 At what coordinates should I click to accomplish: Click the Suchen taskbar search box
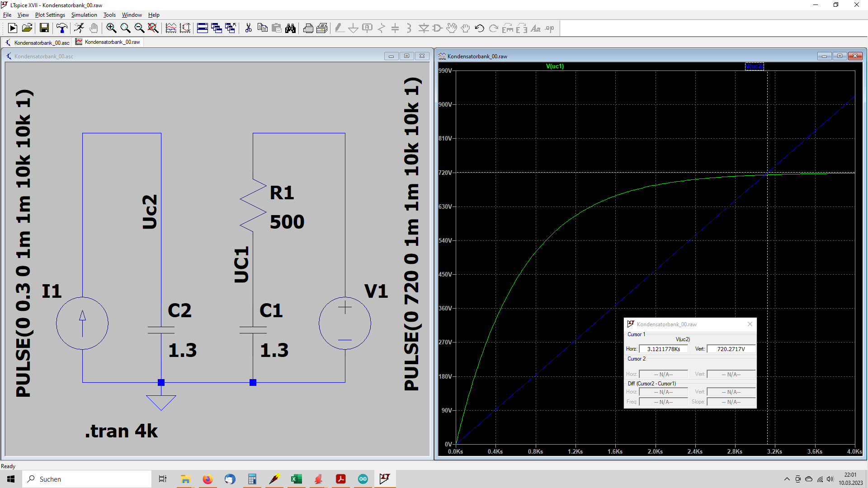click(x=87, y=479)
